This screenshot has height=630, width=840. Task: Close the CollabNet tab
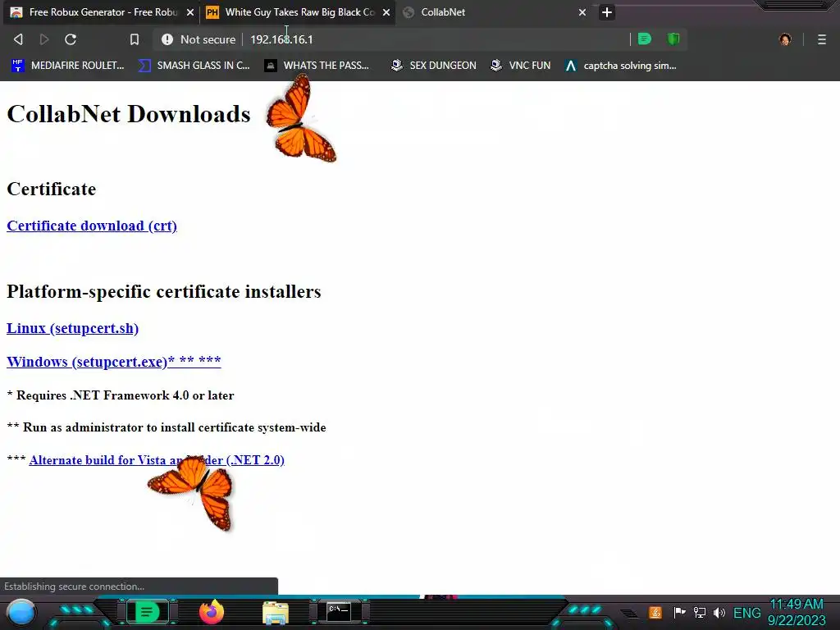(x=582, y=12)
